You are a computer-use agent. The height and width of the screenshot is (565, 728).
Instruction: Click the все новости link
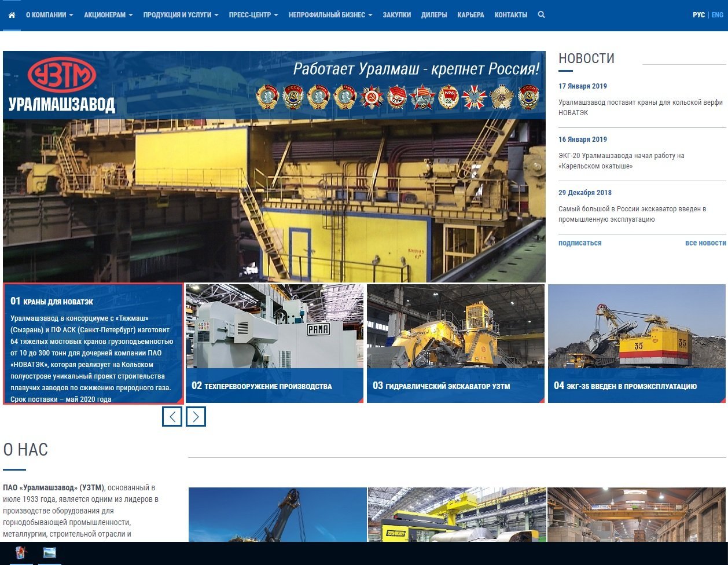coord(705,243)
